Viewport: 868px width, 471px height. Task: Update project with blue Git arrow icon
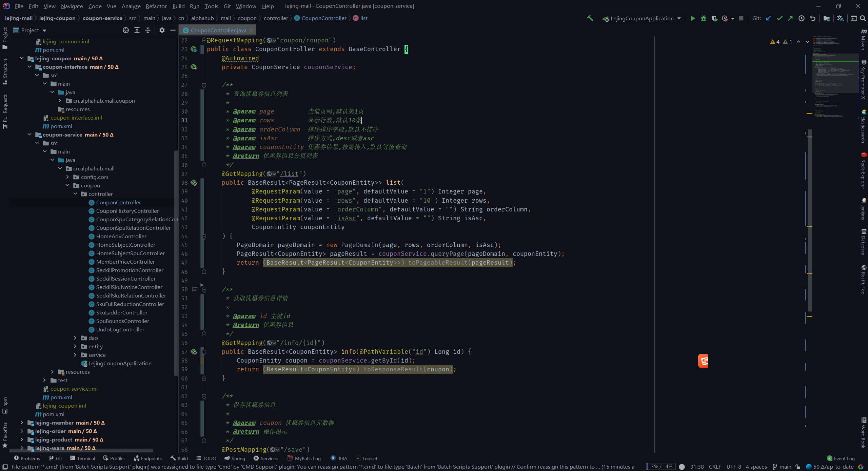pyautogui.click(x=768, y=18)
